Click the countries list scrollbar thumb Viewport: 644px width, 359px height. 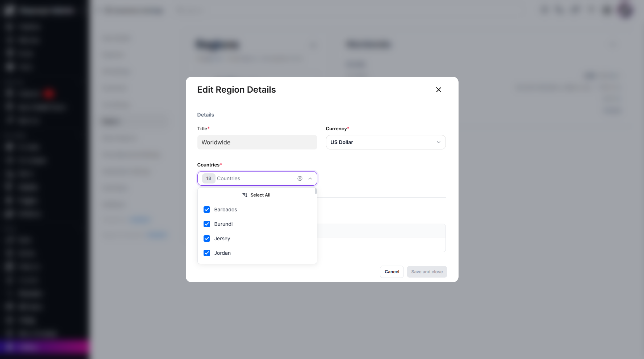pos(316,191)
